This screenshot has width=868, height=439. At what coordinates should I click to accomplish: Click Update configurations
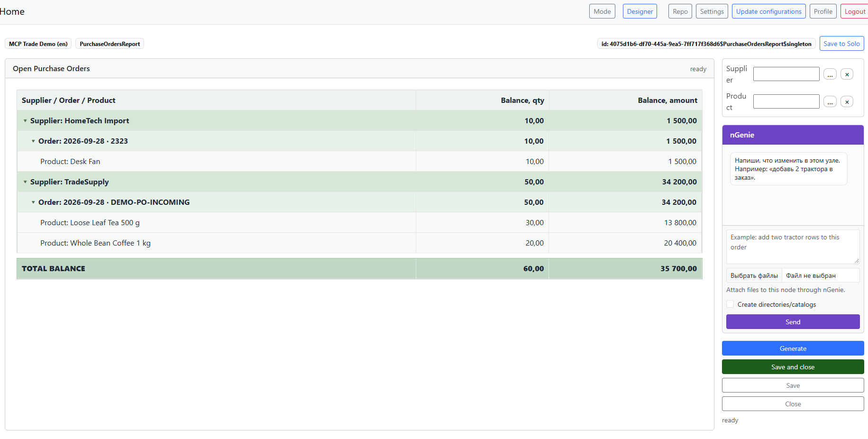769,11
